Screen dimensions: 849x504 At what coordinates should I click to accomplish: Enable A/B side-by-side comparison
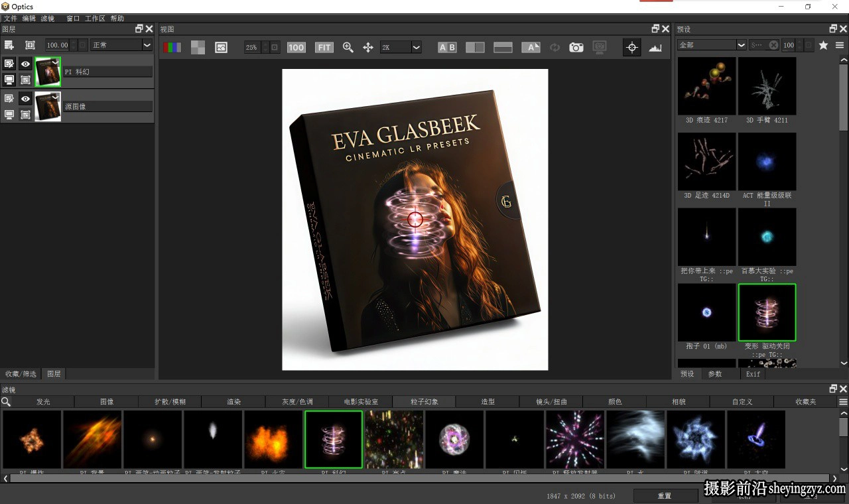click(x=447, y=48)
